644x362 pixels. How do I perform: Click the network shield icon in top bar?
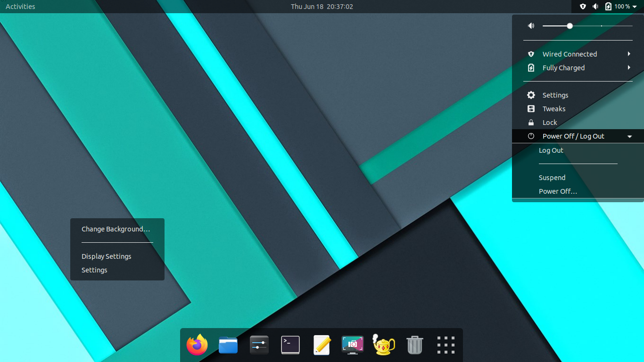pyautogui.click(x=583, y=7)
